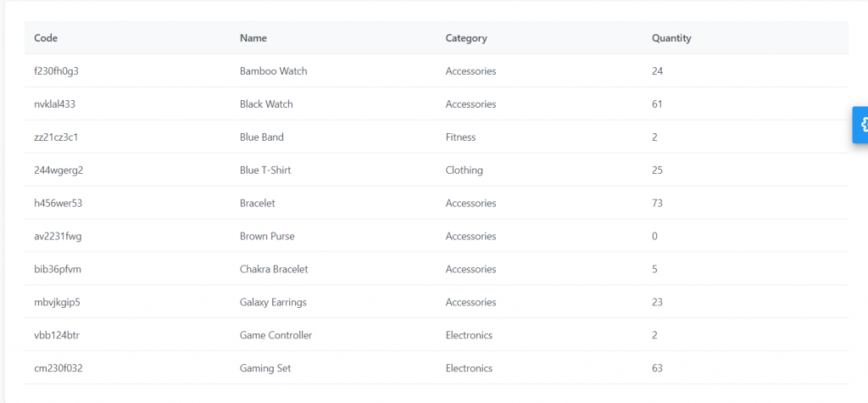This screenshot has width=868, height=403.
Task: Select the Chakra Bracelet name cell
Action: click(274, 269)
